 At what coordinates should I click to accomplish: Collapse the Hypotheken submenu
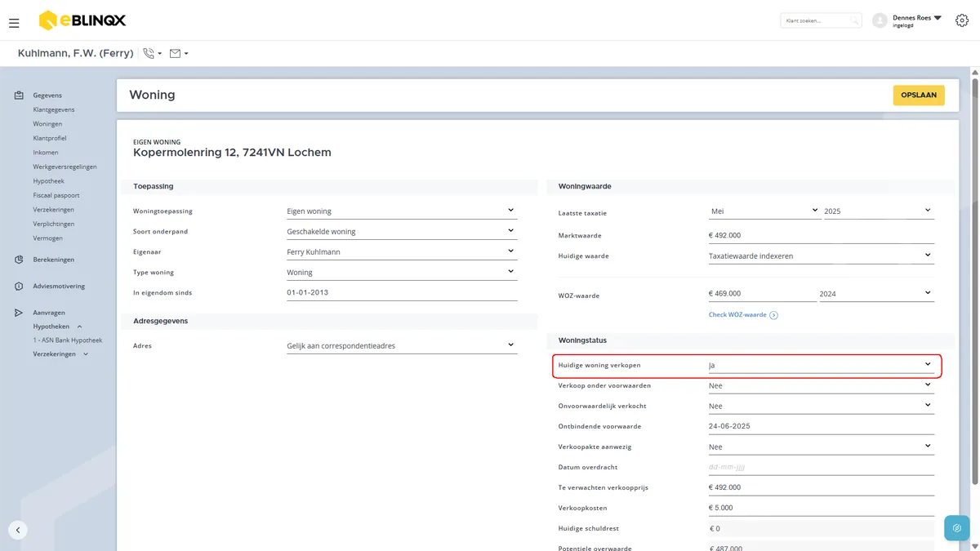[79, 327]
